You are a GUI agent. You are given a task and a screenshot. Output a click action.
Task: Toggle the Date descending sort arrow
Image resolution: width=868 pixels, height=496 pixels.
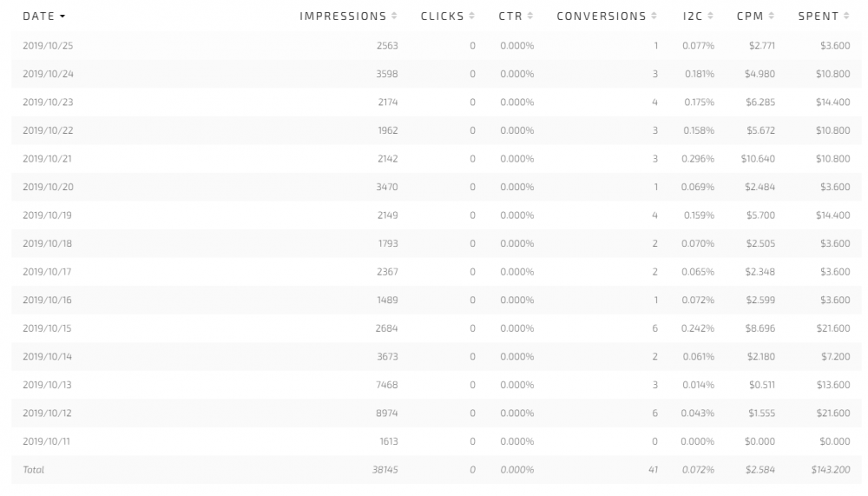(x=62, y=17)
